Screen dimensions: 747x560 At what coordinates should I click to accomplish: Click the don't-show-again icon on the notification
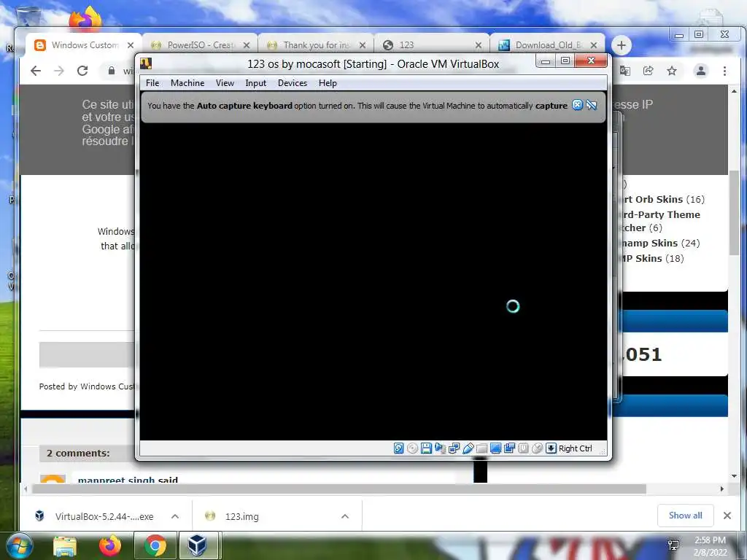(x=592, y=105)
